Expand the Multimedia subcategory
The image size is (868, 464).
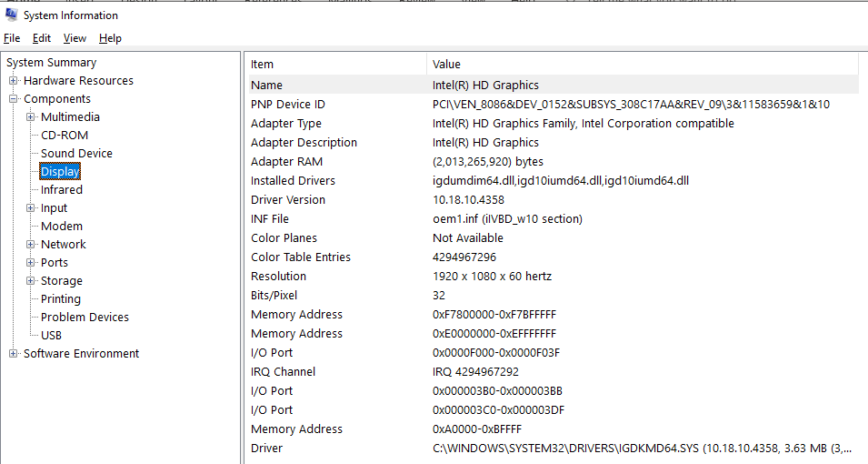coord(30,117)
